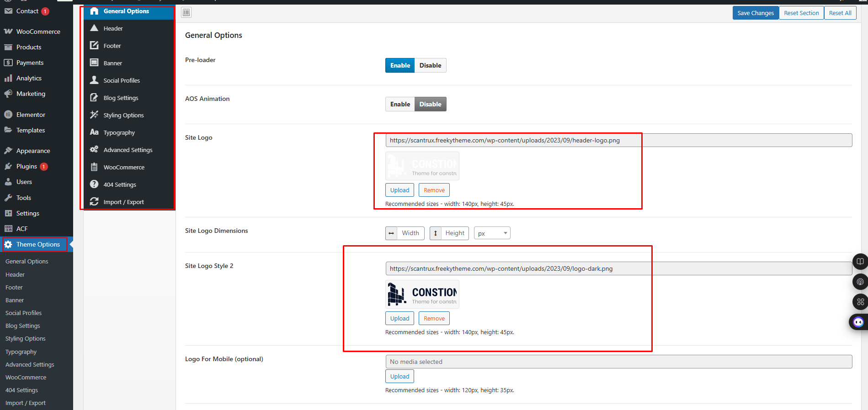Disable the Pre-loader option
Viewport: 868px width, 410px height.
pyautogui.click(x=430, y=65)
